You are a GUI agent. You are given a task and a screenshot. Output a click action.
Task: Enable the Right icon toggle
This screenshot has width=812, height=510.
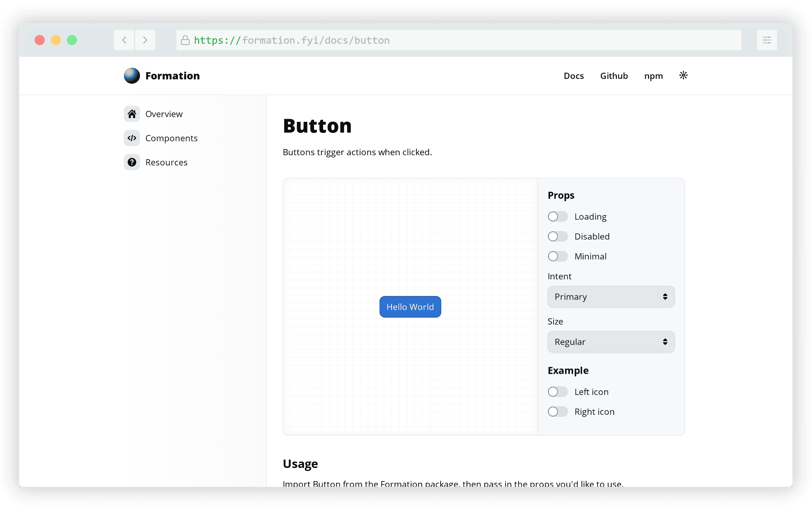(557, 411)
